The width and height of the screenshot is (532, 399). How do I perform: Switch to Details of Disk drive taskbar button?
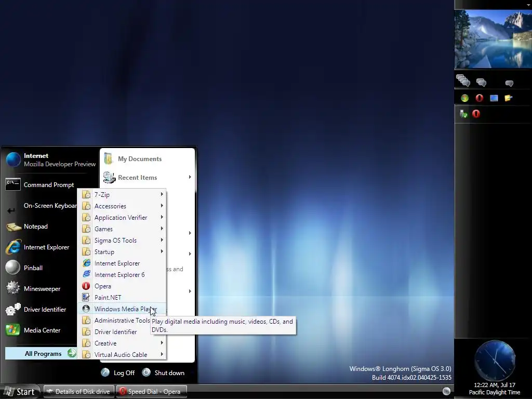(x=79, y=392)
